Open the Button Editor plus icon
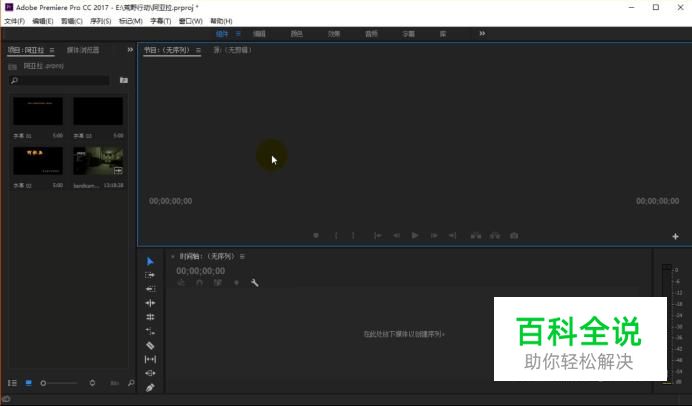This screenshot has height=406, width=692. [x=675, y=237]
